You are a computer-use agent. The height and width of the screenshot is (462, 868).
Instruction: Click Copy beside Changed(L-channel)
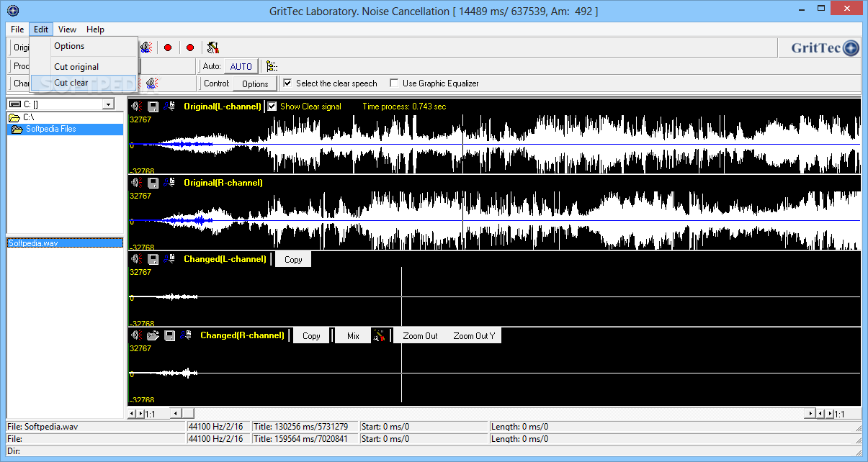click(293, 260)
